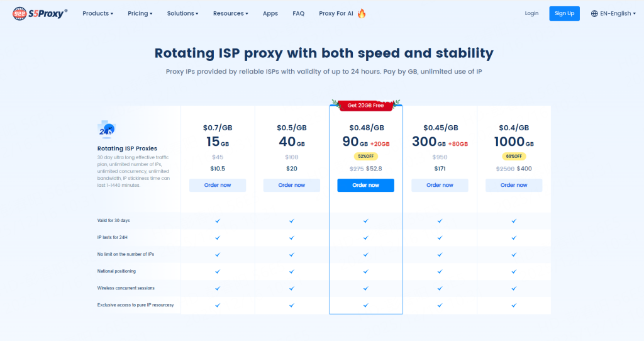Select the 300GB plan price heading
The width and height of the screenshot is (644, 341).
440,128
